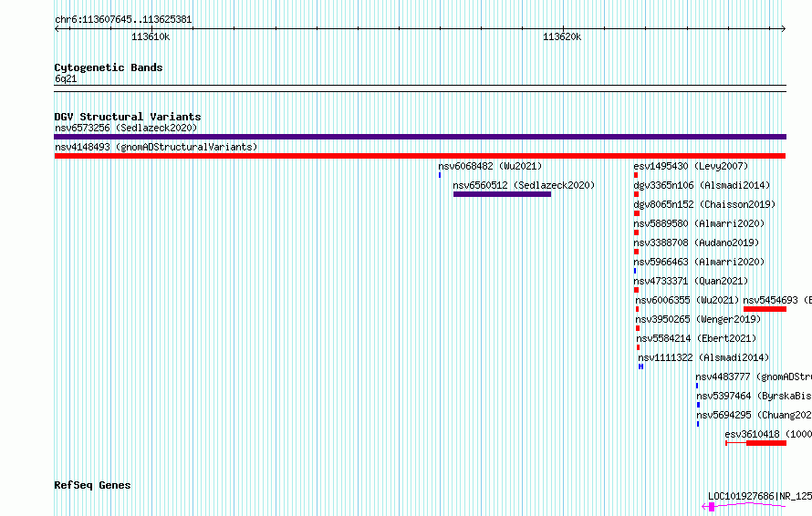Click the nsv5889580 (Almarri2020) label
Image resolution: width=812 pixels, height=516 pixels.
point(699,223)
